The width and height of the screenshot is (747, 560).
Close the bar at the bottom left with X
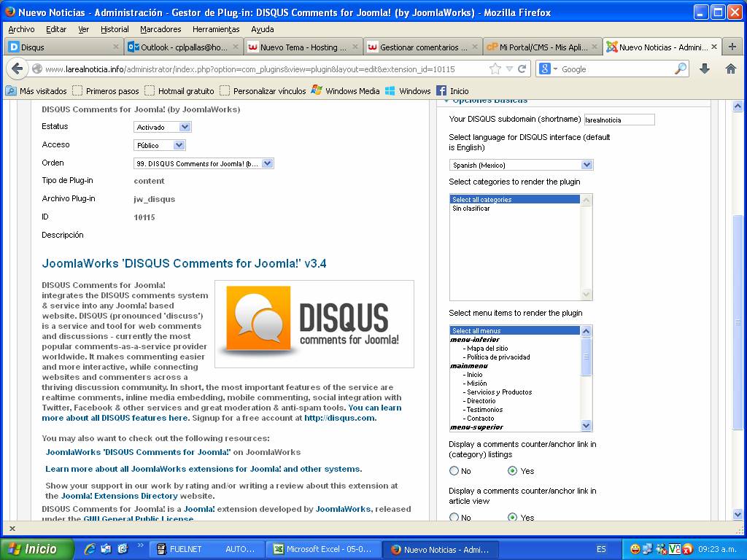pyautogui.click(x=12, y=528)
